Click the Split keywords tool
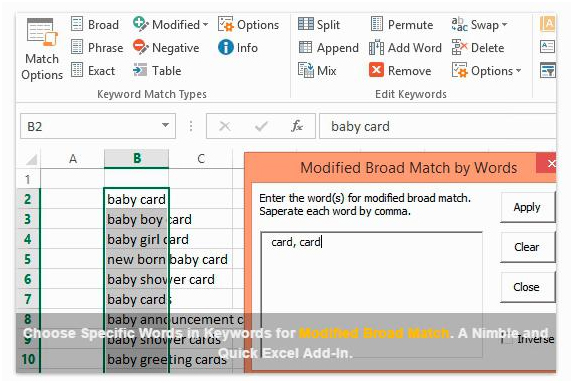Screen dimensions: 573x383 319,24
